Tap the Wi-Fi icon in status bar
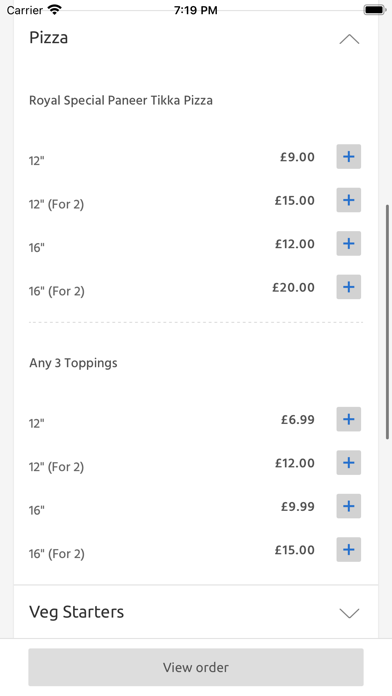Image resolution: width=392 pixels, height=696 pixels. pyautogui.click(x=55, y=10)
